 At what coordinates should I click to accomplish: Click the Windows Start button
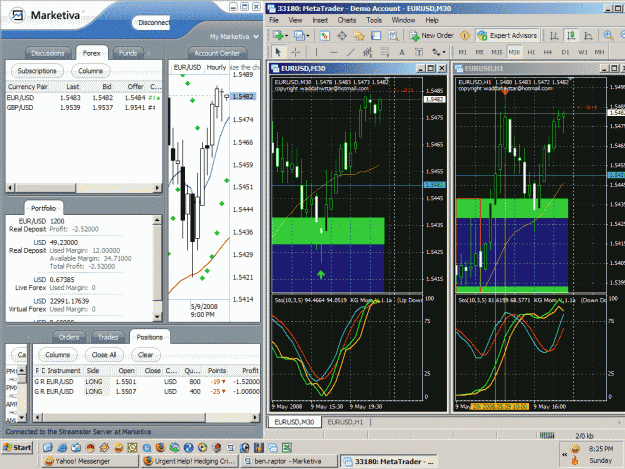(x=17, y=447)
